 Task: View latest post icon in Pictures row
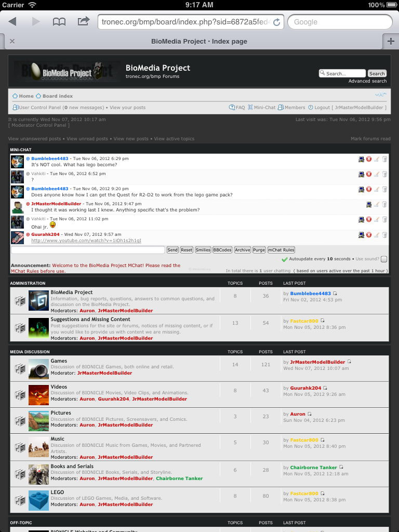(x=310, y=414)
